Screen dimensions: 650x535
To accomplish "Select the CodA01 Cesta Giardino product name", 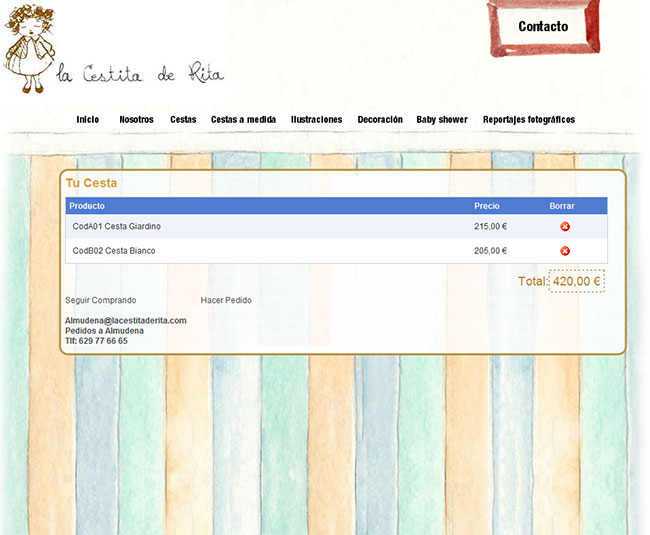I will coord(117,226).
